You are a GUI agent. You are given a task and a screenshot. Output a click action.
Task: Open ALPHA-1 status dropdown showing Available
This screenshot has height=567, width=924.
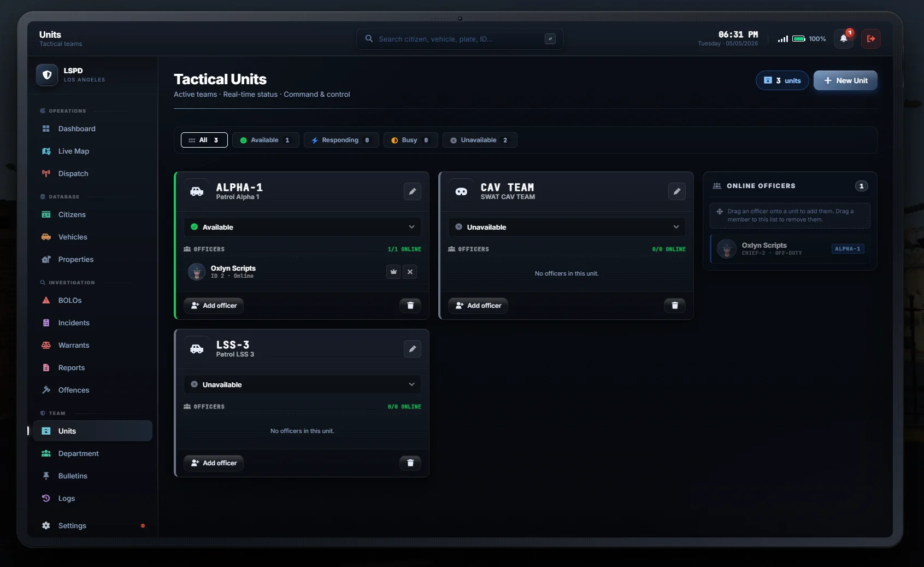tap(302, 227)
